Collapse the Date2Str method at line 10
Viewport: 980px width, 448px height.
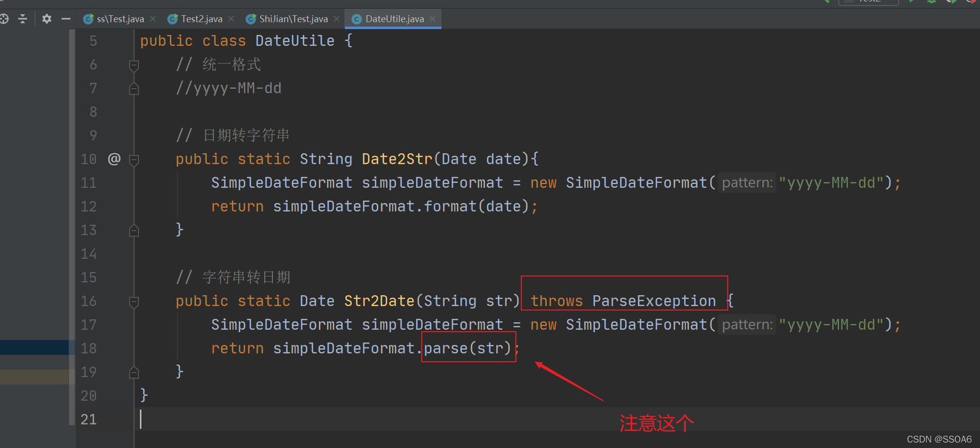134,160
